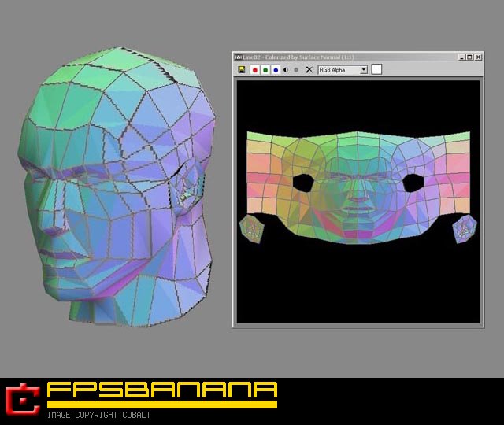Show the alpha channel half-circle icon

click(x=286, y=70)
